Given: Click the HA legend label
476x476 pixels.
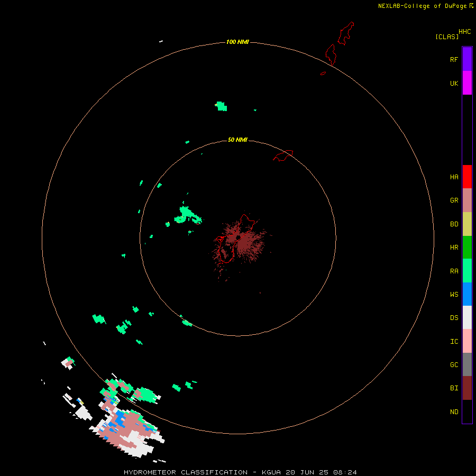Looking at the screenshot, I should point(454,177).
